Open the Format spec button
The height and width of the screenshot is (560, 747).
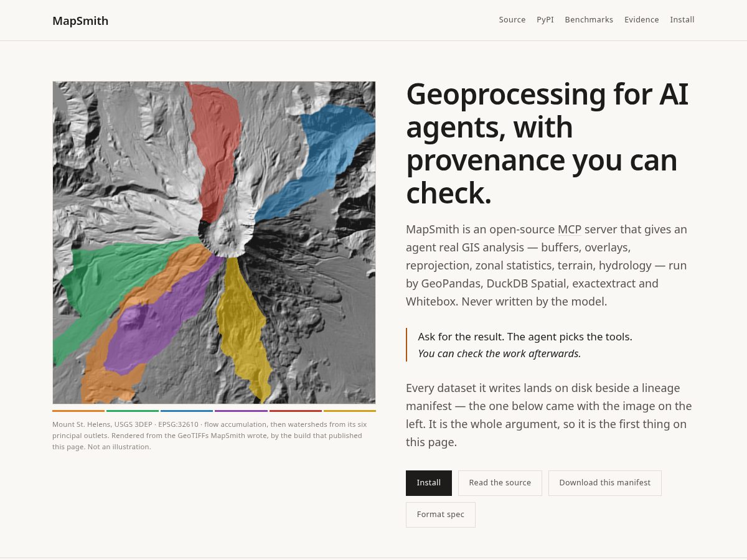(441, 515)
